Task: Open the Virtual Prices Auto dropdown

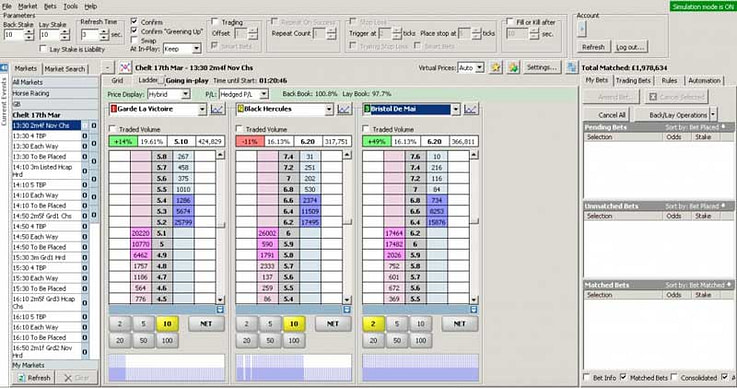Action: click(x=479, y=68)
